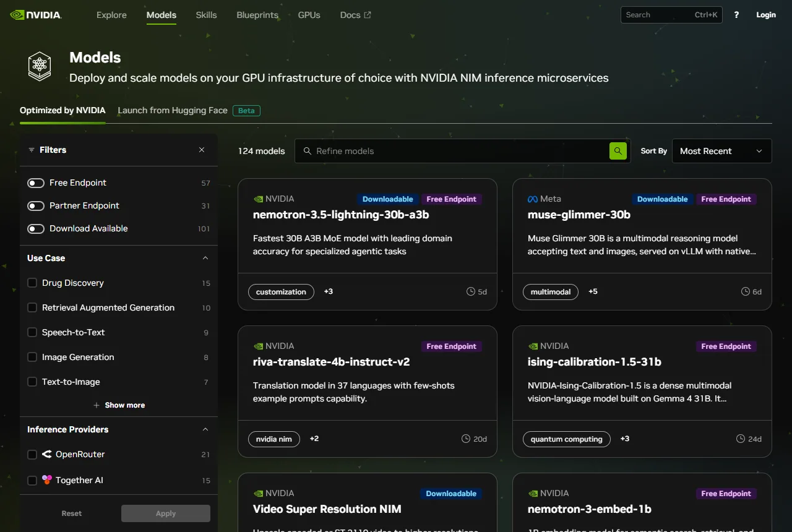792x532 pixels.
Task: Click the Together AI provider logo
Action: coord(47,479)
